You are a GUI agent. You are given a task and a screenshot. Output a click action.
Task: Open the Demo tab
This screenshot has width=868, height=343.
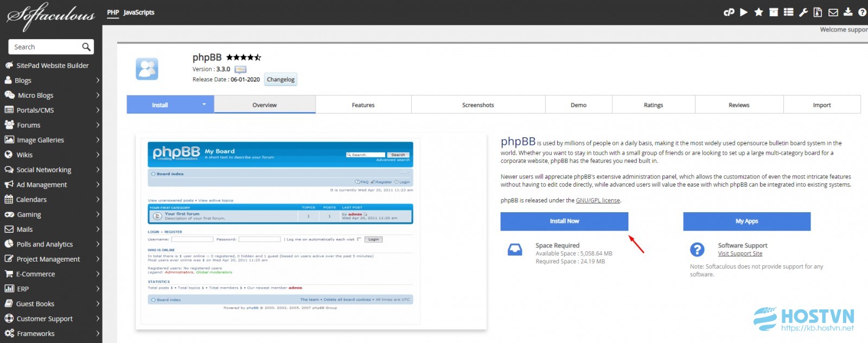(578, 105)
